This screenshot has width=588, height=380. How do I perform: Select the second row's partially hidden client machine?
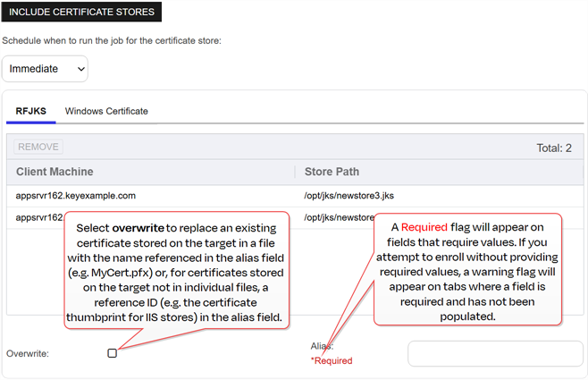40,217
